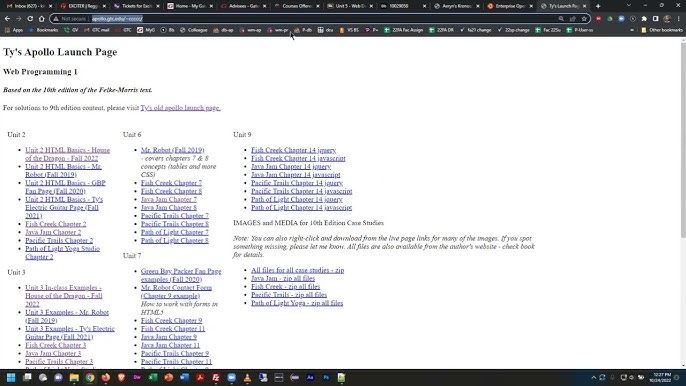This screenshot has height=386, width=686.
Task: Open Fish Creek Chapter 2 link
Action: [56, 224]
